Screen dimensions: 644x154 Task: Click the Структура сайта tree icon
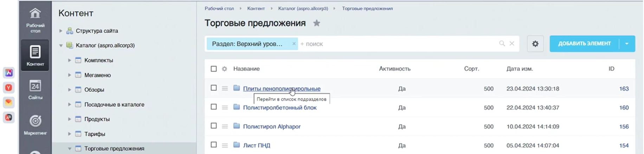point(70,31)
